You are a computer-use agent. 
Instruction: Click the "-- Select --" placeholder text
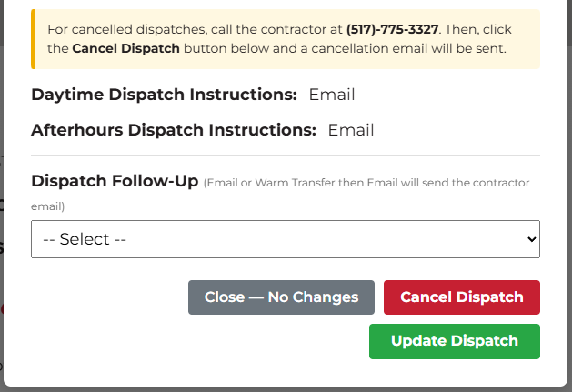click(x=92, y=239)
